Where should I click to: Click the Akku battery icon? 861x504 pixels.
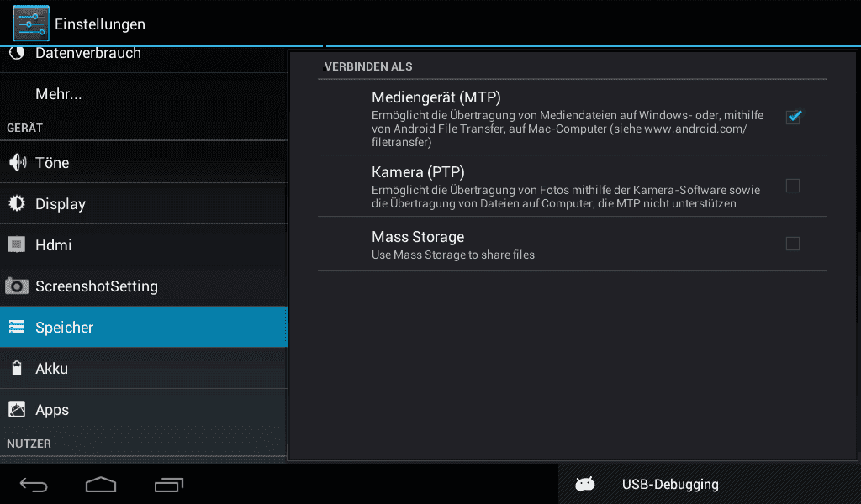pyautogui.click(x=17, y=368)
